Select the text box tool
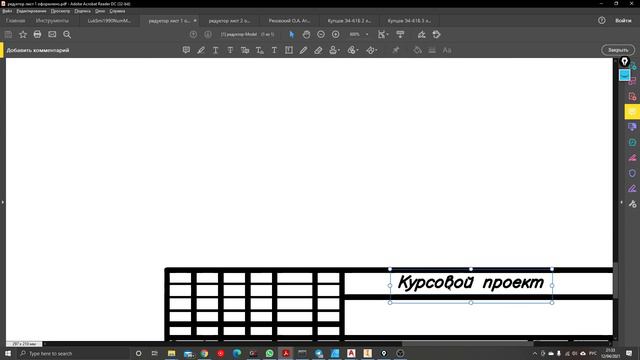 289,50
